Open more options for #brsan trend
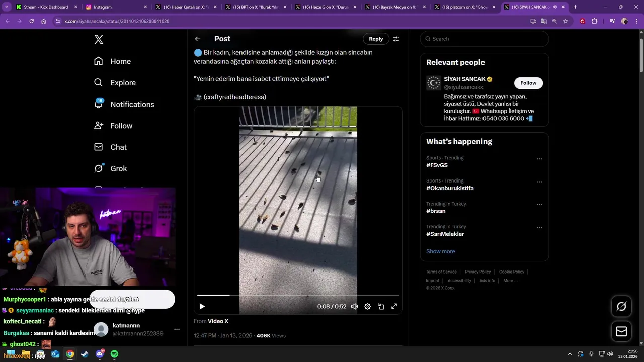This screenshot has width=644, height=362. point(539,205)
